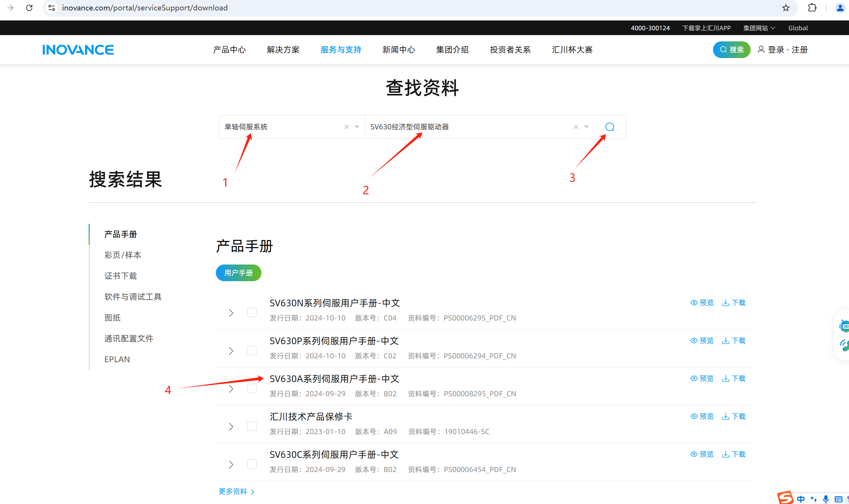The width and height of the screenshot is (849, 504).
Task: Switch to Global site link
Action: 798,28
